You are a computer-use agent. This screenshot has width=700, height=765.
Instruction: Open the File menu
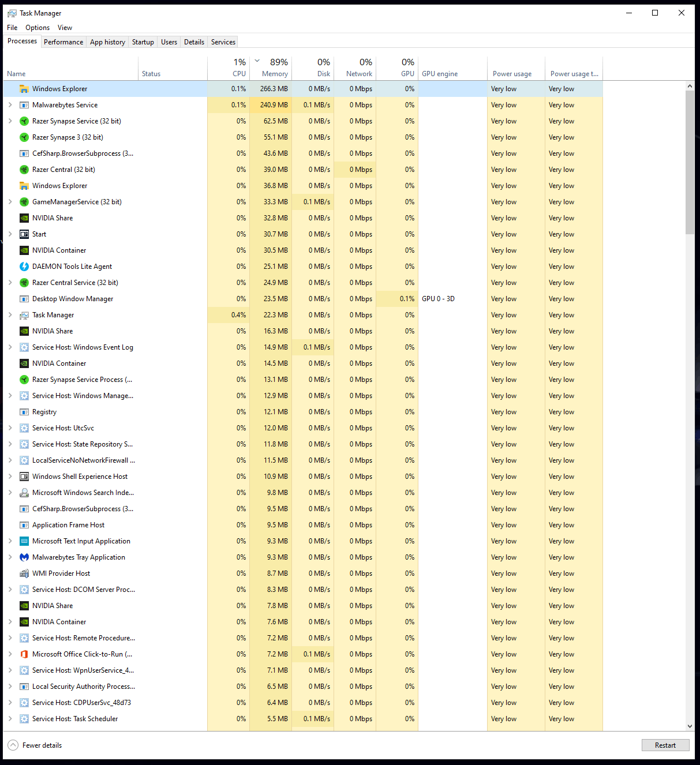[x=12, y=28]
